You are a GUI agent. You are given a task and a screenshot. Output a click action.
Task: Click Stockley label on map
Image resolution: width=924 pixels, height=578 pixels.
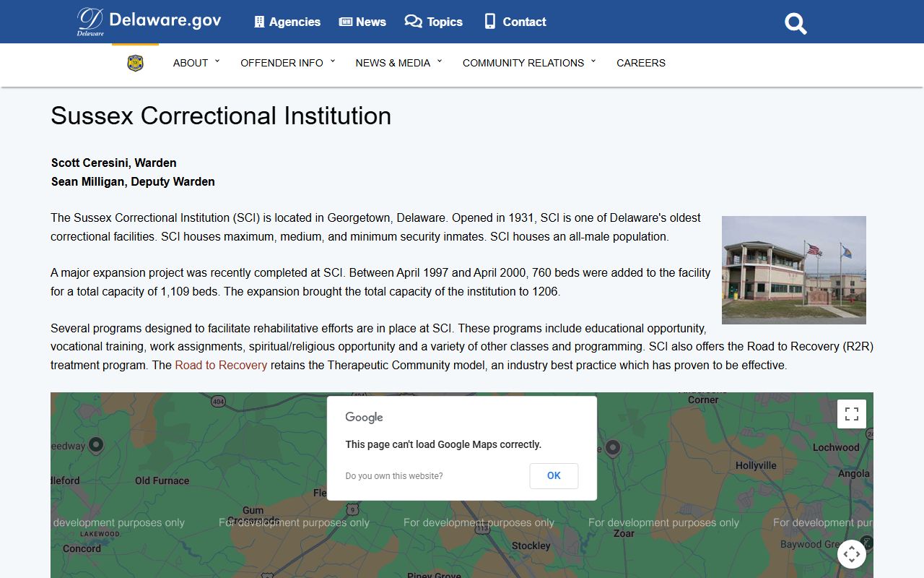pos(531,545)
